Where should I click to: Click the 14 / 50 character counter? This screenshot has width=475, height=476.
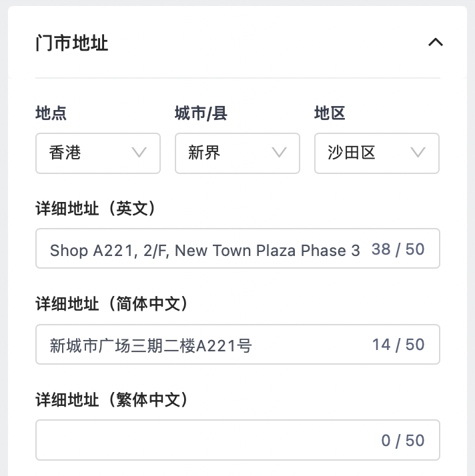pos(398,345)
